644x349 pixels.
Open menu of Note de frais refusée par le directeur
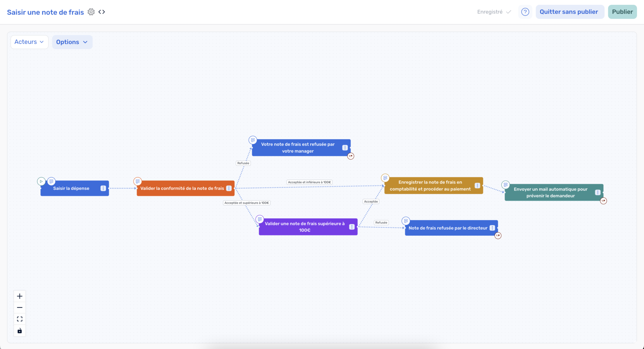point(492,228)
